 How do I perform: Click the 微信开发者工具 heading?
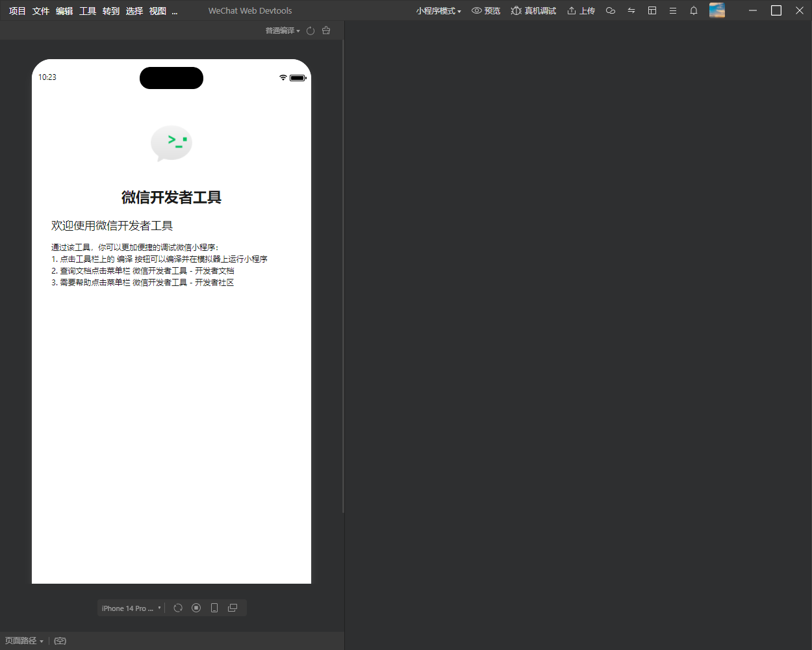coord(171,198)
